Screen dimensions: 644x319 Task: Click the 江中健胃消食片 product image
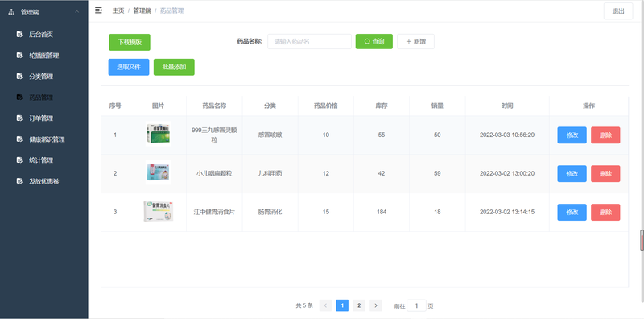coord(158,211)
